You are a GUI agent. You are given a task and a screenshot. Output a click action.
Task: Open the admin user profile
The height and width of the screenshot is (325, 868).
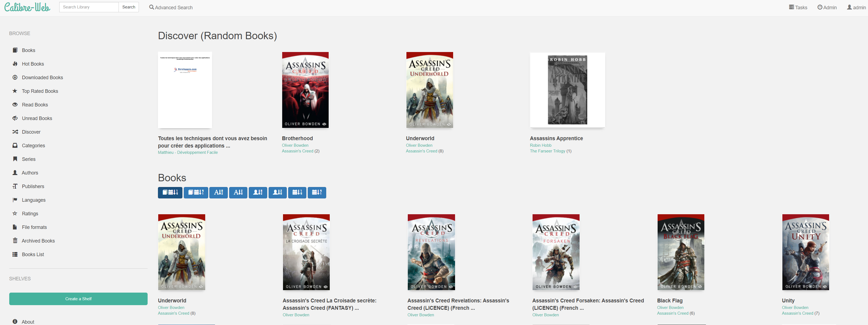pos(856,7)
